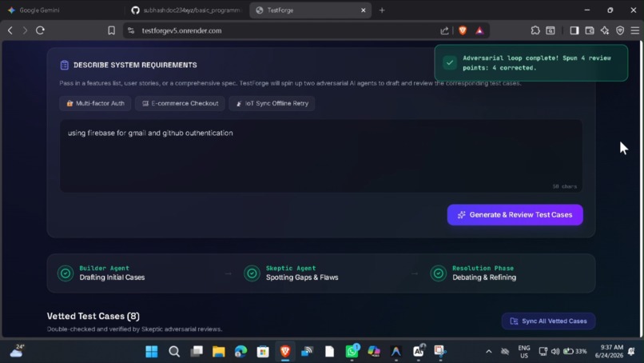Toggle the browser sidebar panel
Screen dimensions: 644x363
point(574,30)
